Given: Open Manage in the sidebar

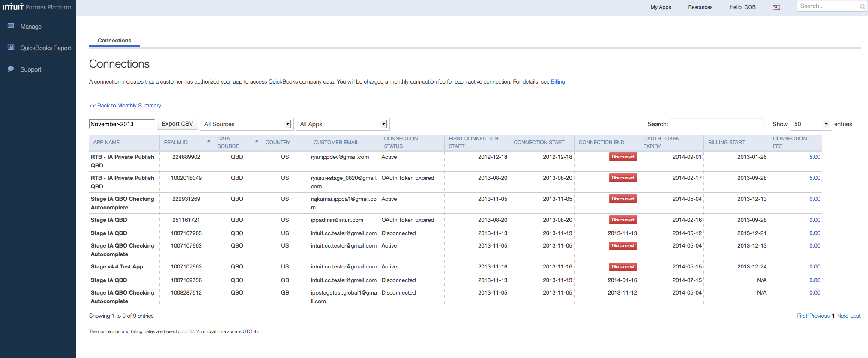Looking at the screenshot, I should [x=31, y=27].
